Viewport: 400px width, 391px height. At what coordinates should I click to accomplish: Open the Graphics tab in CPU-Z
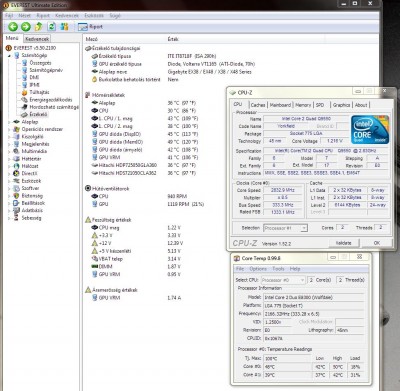pyautogui.click(x=342, y=105)
